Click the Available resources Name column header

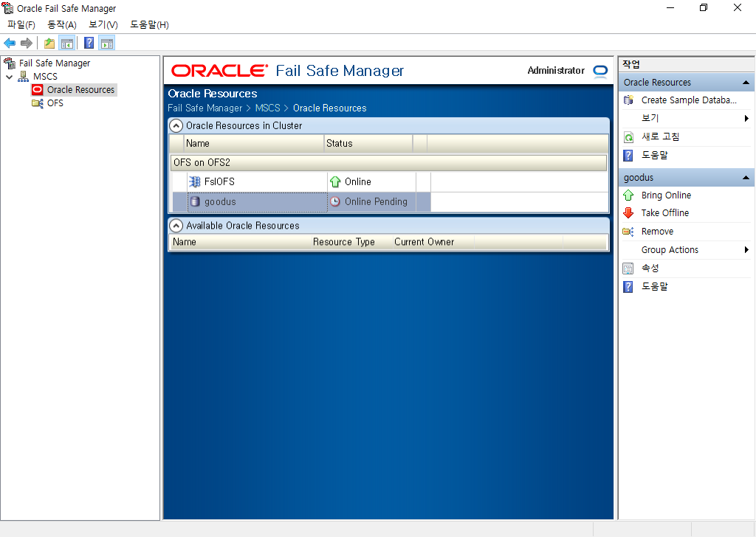[x=185, y=242]
